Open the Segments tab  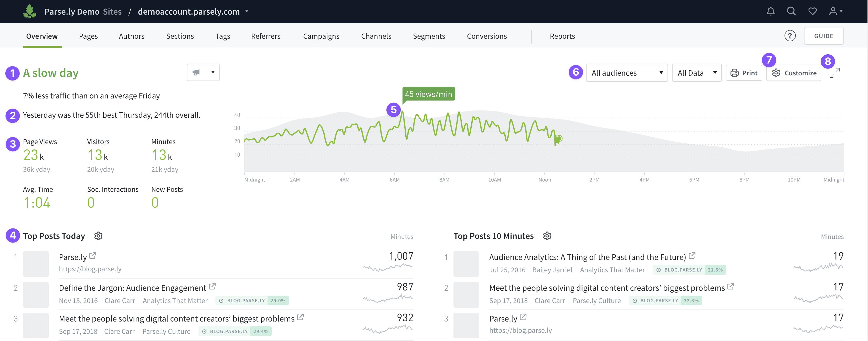pyautogui.click(x=429, y=36)
